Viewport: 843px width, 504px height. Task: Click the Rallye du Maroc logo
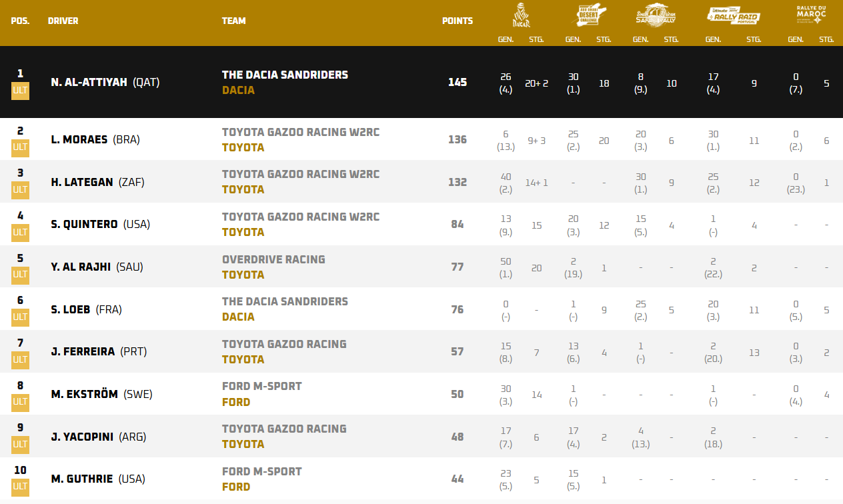coord(811,14)
